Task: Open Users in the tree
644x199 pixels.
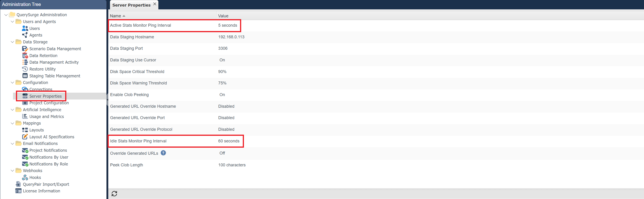Action: [34, 28]
